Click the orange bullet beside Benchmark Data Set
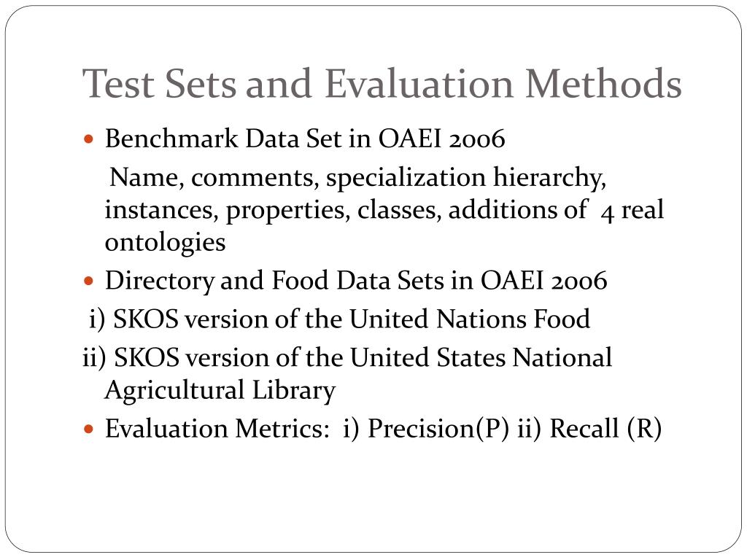Screen dimensions: 747x560 coord(88,139)
